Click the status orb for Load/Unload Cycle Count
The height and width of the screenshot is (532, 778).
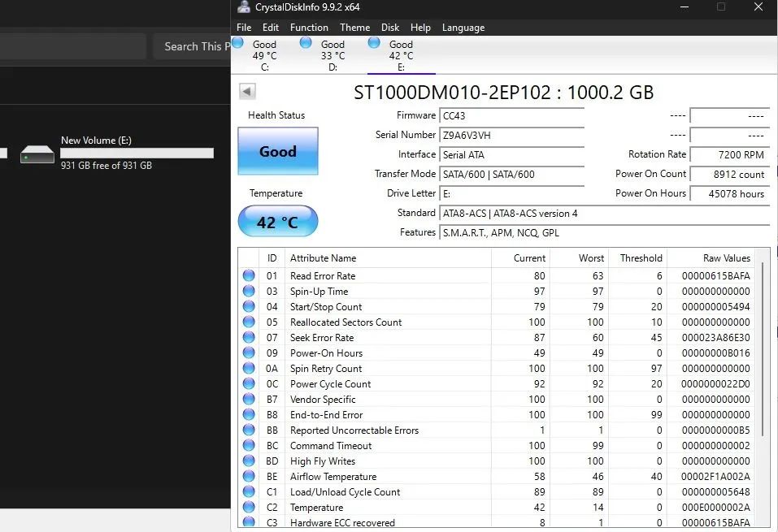[249, 491]
